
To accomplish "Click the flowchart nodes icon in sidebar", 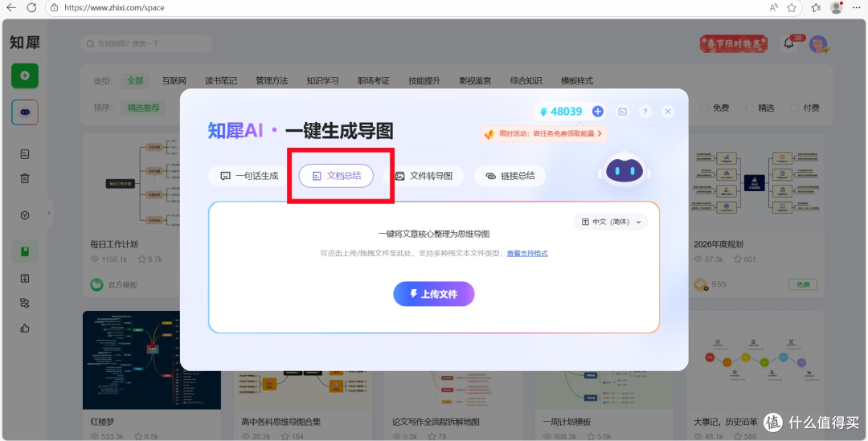I will 25,303.
